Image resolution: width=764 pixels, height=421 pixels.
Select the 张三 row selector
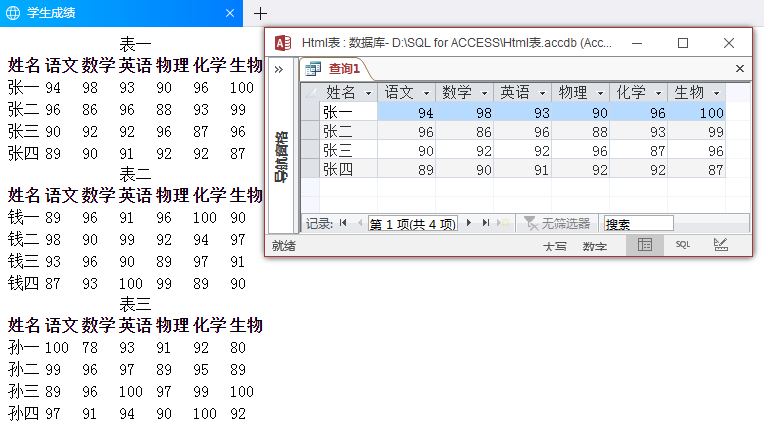pyautogui.click(x=310, y=151)
